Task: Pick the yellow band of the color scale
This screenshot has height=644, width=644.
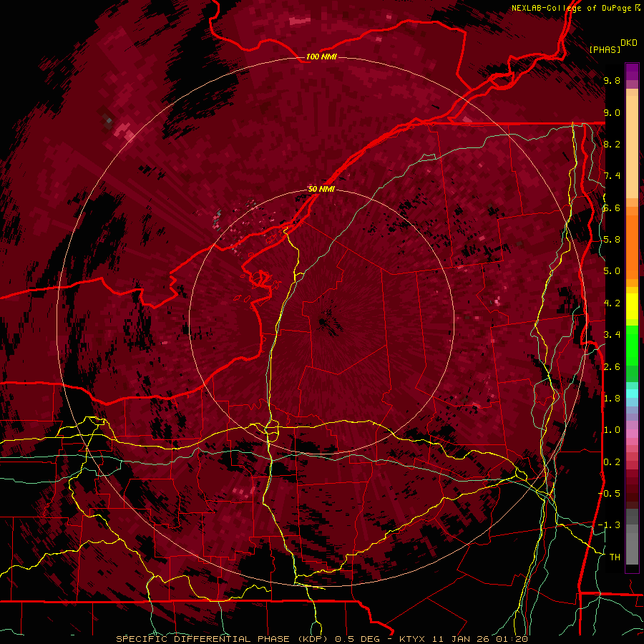Action: pos(632,306)
